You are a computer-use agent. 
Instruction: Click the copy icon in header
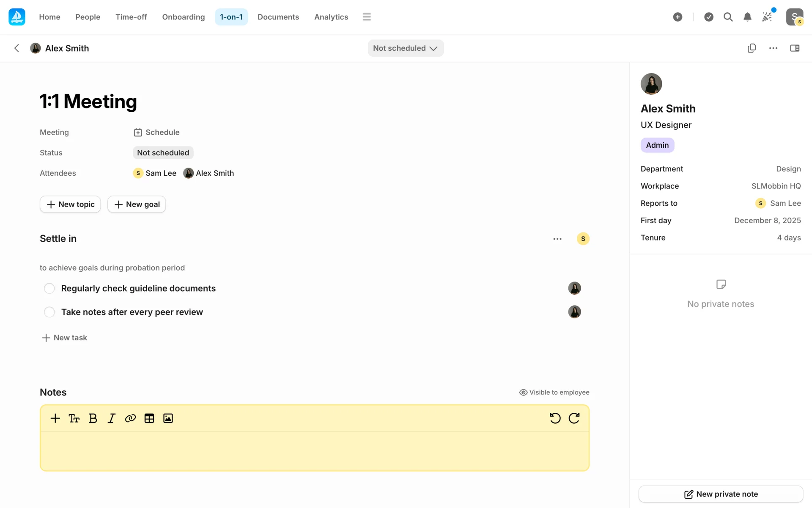click(x=752, y=48)
